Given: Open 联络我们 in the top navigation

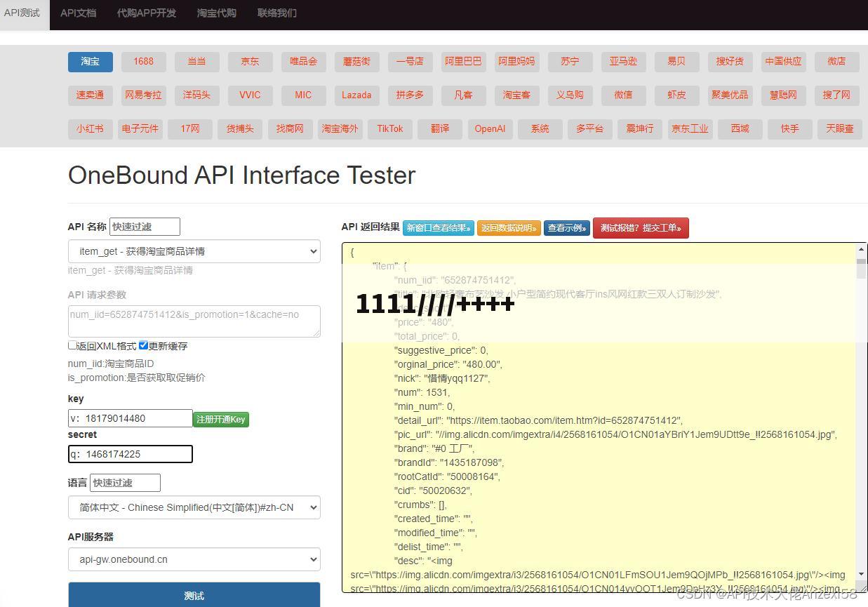Looking at the screenshot, I should pyautogui.click(x=277, y=13).
